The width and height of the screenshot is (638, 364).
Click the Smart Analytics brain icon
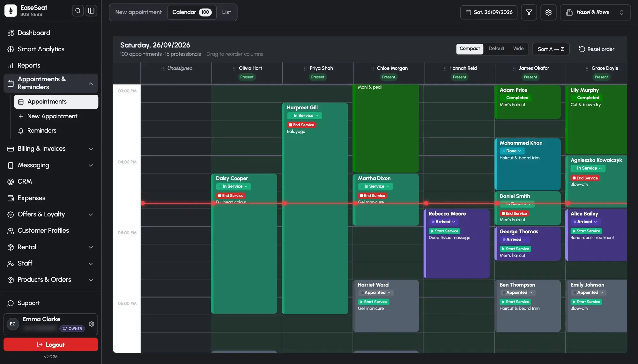tap(11, 49)
